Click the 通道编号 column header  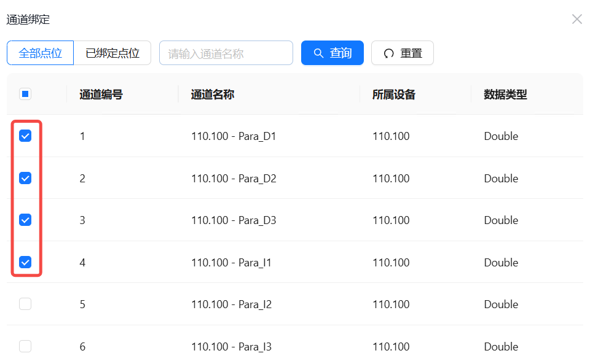pyautogui.click(x=101, y=95)
